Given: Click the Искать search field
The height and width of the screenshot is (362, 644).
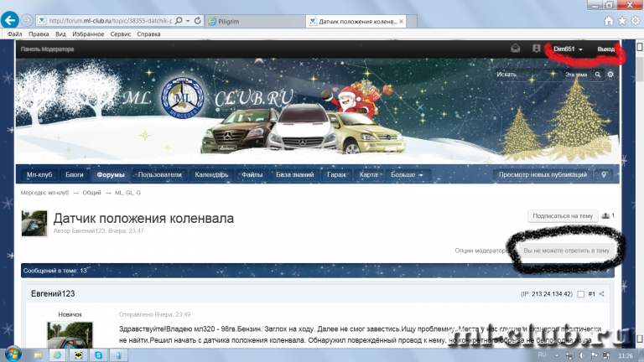Looking at the screenshot, I should pyautogui.click(x=527, y=75).
